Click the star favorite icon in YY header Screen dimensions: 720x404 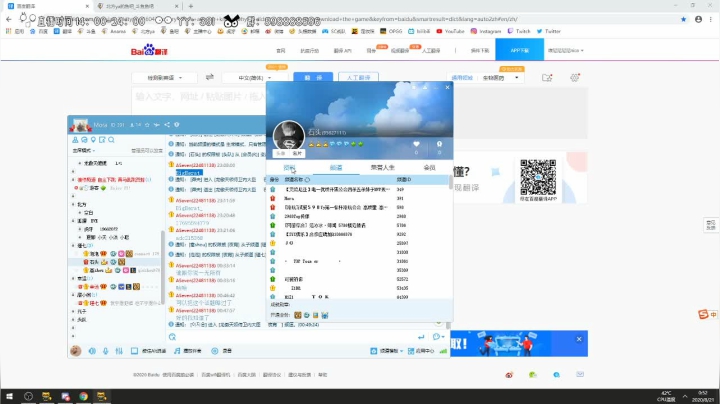147,124
